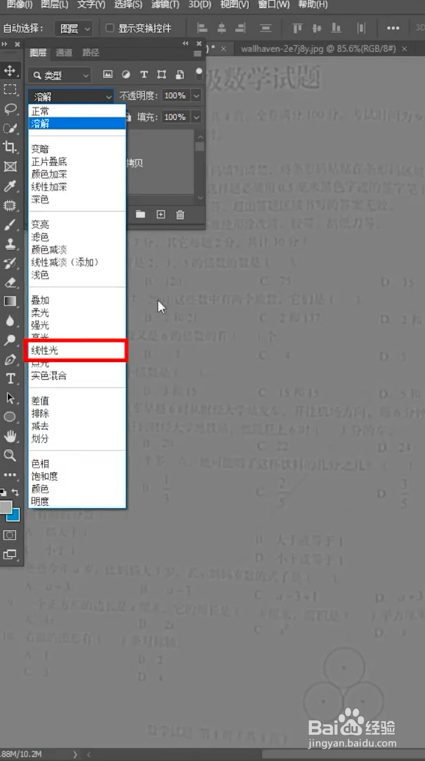Select the Frame tool

pyautogui.click(x=10, y=166)
